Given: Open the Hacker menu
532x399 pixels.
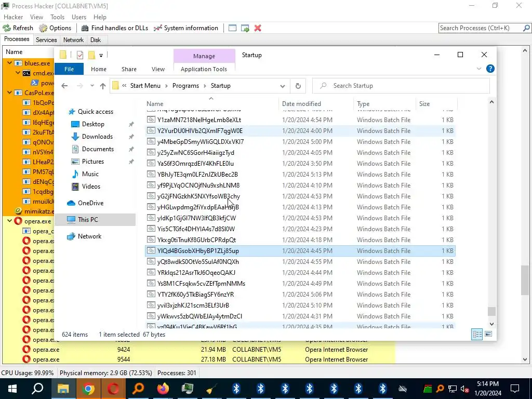Looking at the screenshot, I should [x=13, y=17].
